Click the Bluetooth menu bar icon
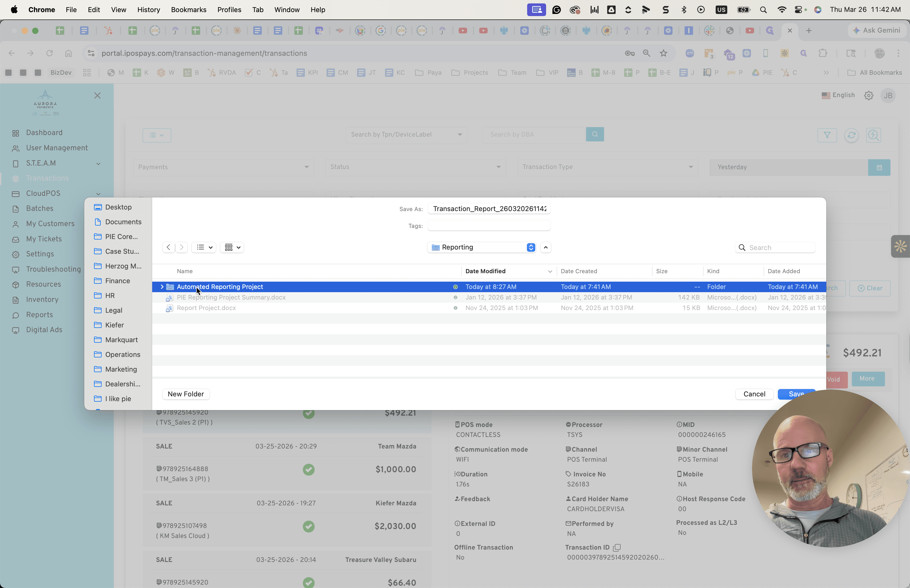Viewport: 910px width, 588px height. pos(684,9)
